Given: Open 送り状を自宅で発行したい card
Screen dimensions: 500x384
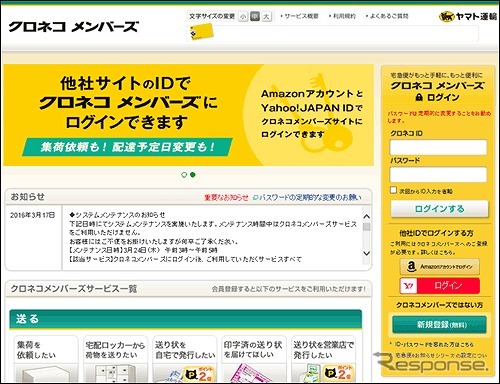Looking at the screenshot, I should pyautogui.click(x=185, y=359).
